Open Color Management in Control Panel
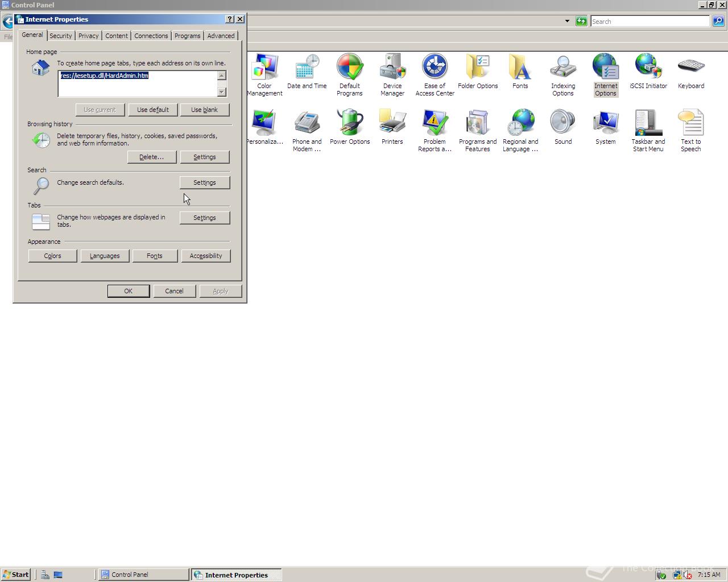The width and height of the screenshot is (728, 582). [x=264, y=74]
